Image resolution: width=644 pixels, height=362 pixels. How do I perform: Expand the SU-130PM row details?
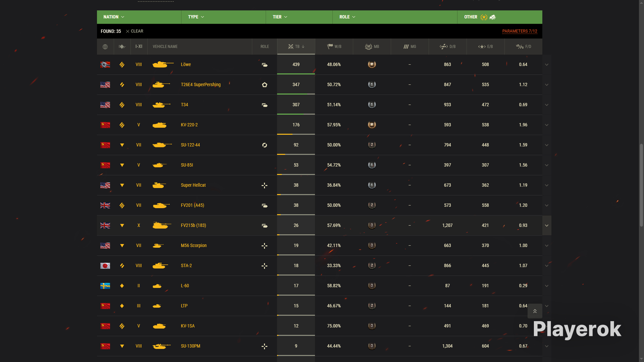pyautogui.click(x=547, y=346)
